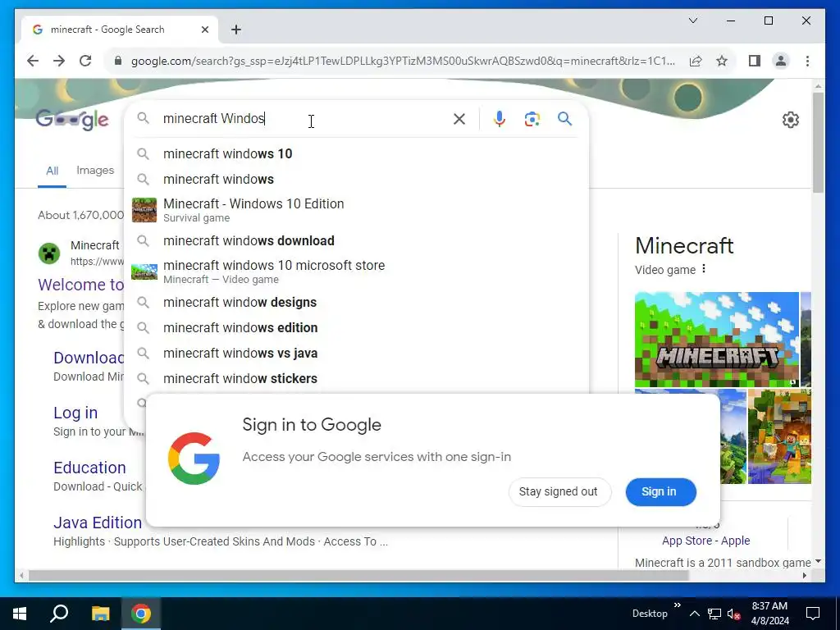
Task: Open the App Store - Apple link
Action: point(705,541)
